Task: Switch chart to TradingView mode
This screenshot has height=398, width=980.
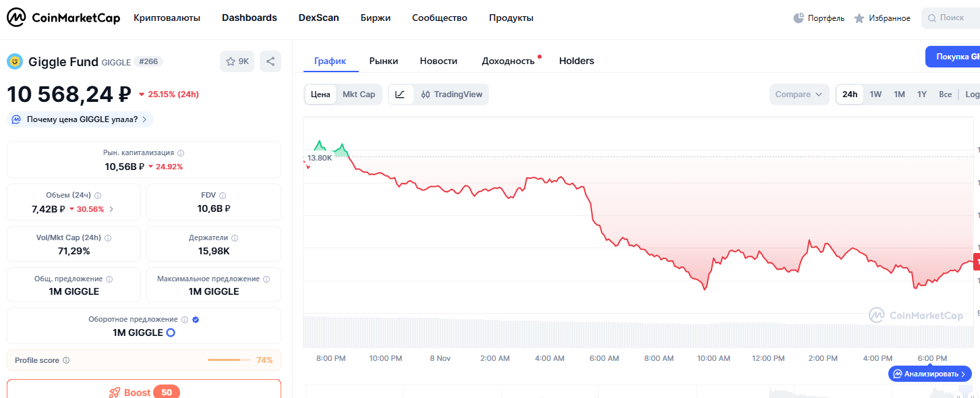Action: point(451,94)
